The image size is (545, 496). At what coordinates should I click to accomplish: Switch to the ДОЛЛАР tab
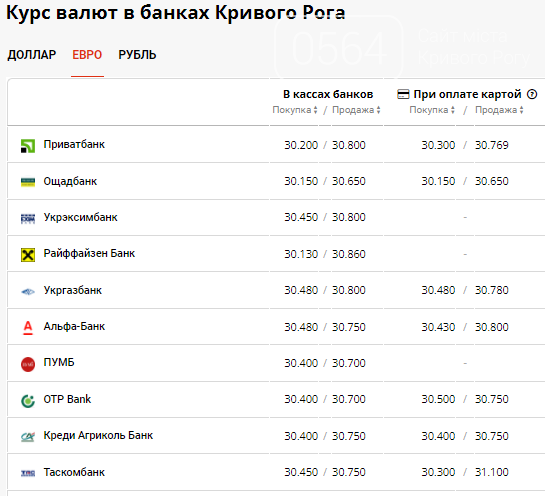[32, 55]
